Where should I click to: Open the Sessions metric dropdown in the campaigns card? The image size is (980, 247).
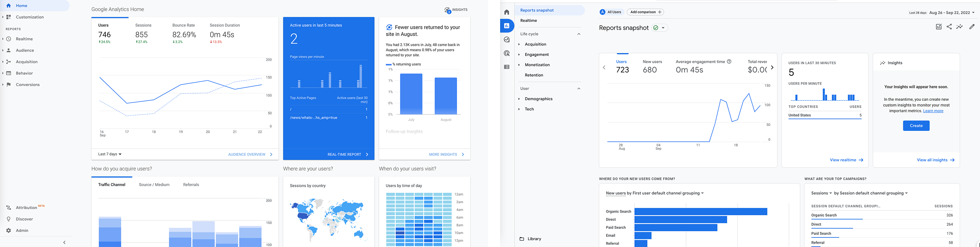pyautogui.click(x=821, y=193)
